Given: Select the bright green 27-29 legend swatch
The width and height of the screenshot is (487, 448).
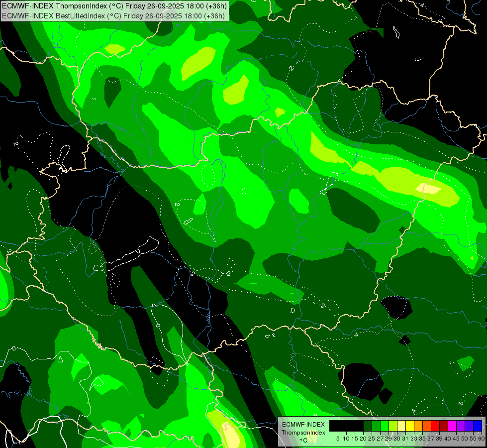Looking at the screenshot, I should [x=385, y=426].
